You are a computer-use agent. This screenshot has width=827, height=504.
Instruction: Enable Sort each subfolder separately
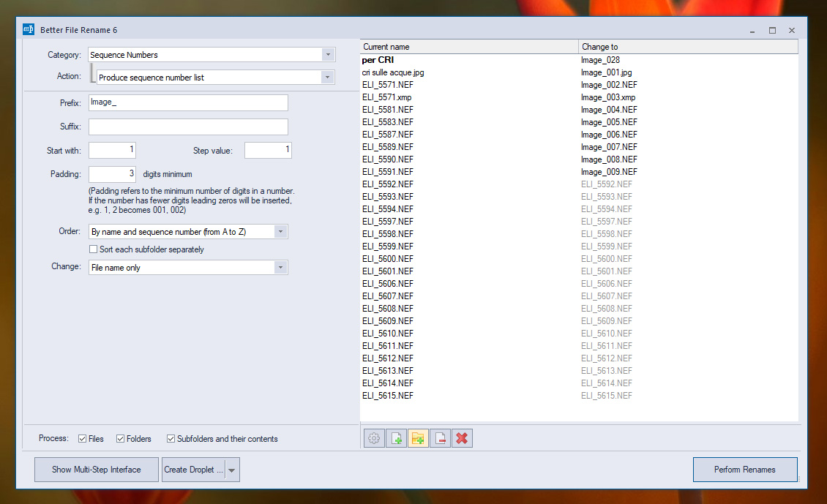[94, 249]
